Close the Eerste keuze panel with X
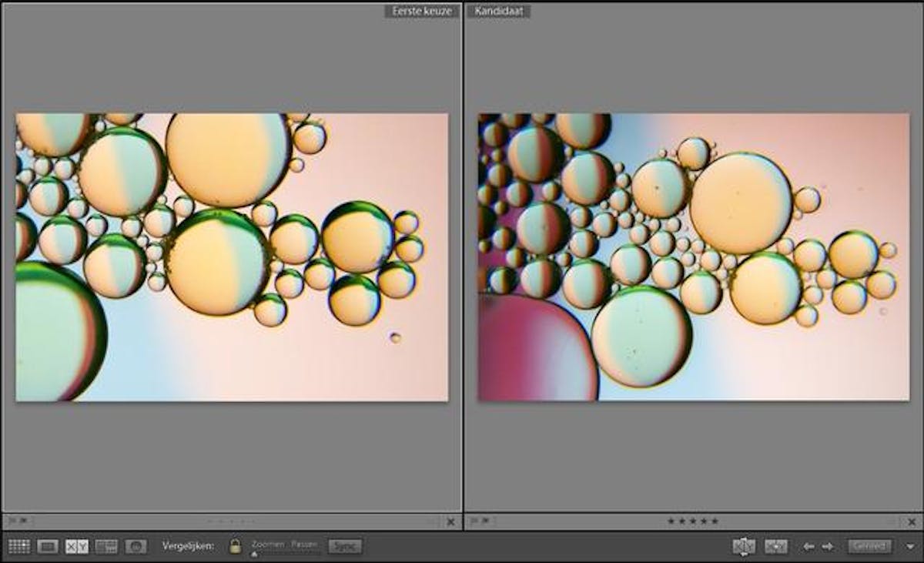This screenshot has width=924, height=563. 451,521
